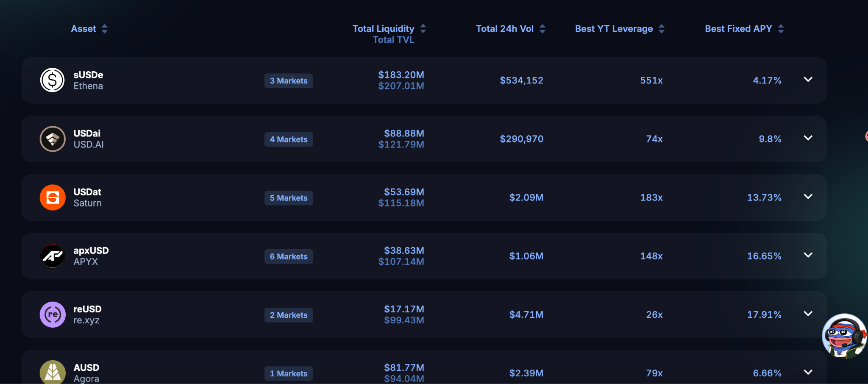This screenshot has width=868, height=384.
Task: Click the apxUSD APYX logo icon
Action: tap(53, 256)
